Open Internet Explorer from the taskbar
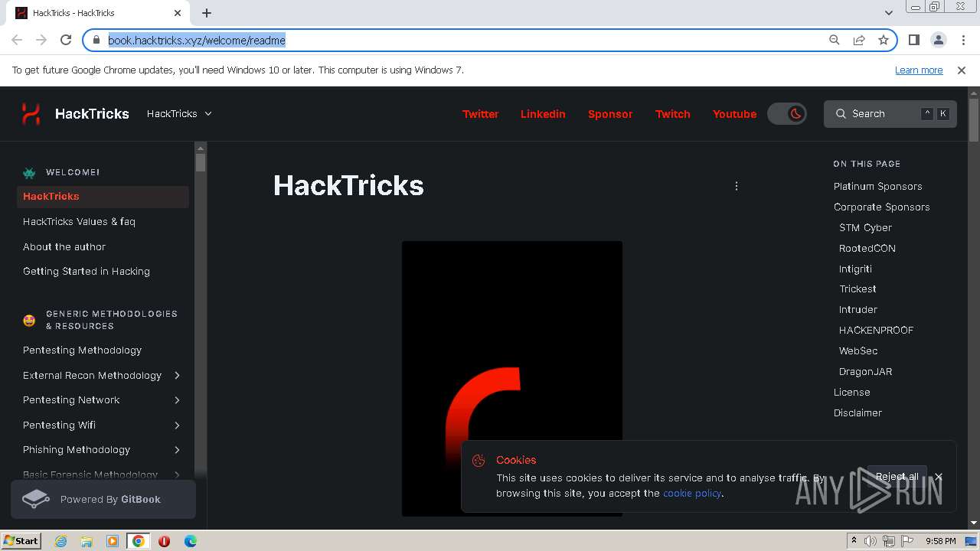 (x=60, y=541)
